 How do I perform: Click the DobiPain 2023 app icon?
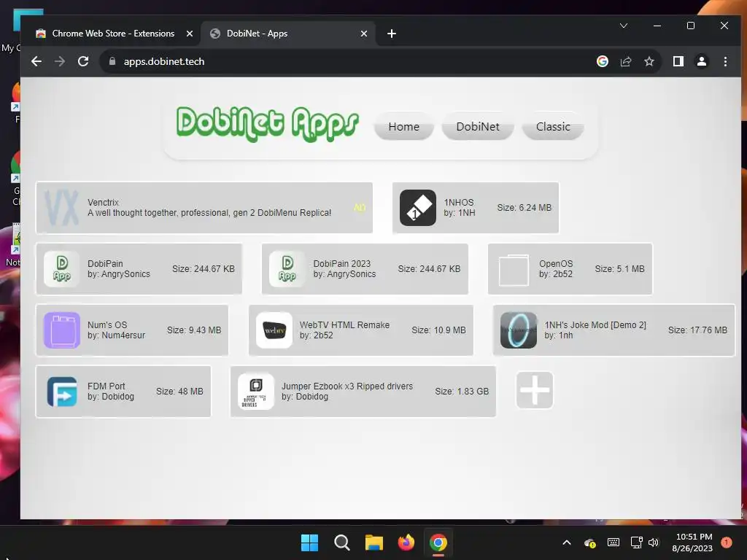[x=287, y=269]
